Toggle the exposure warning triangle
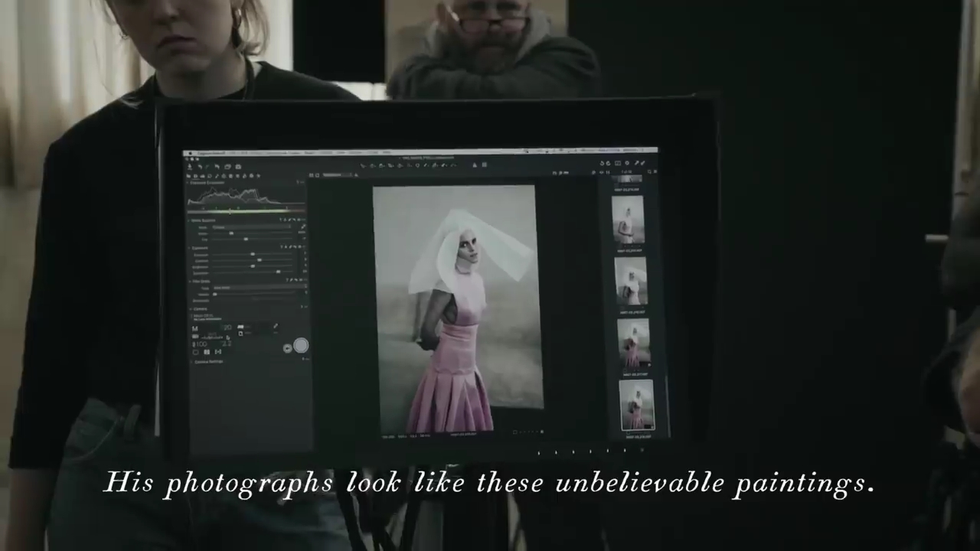The width and height of the screenshot is (980, 551). pyautogui.click(x=475, y=165)
